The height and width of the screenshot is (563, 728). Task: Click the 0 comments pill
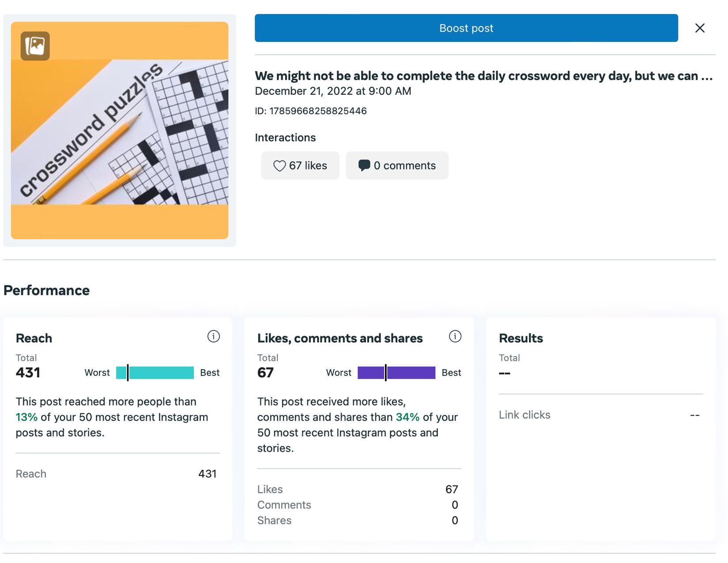point(397,165)
